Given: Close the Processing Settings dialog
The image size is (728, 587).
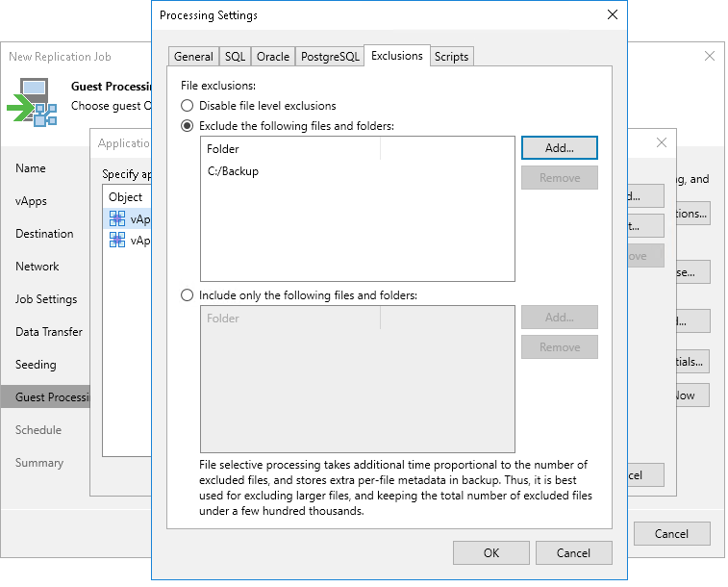Looking at the screenshot, I should coord(613,14).
